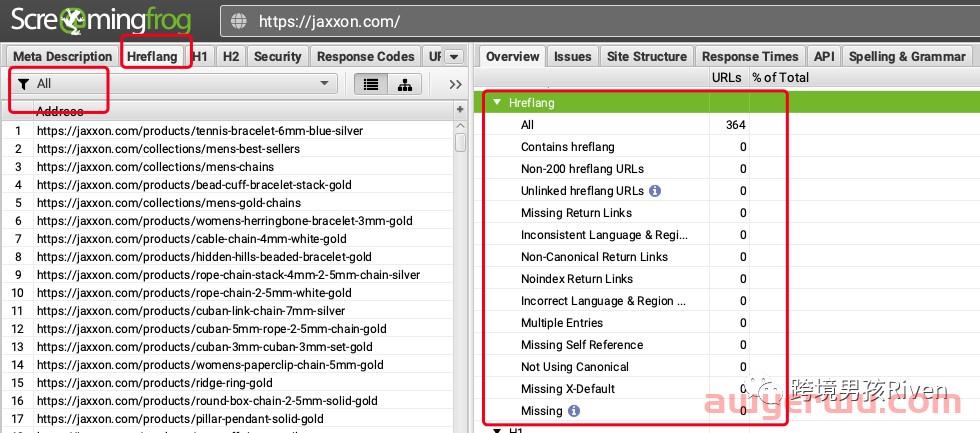Select row tennis-bracelet-6mm-blue-silver
Screen dimensions: 980x433
pyautogui.click(x=228, y=131)
